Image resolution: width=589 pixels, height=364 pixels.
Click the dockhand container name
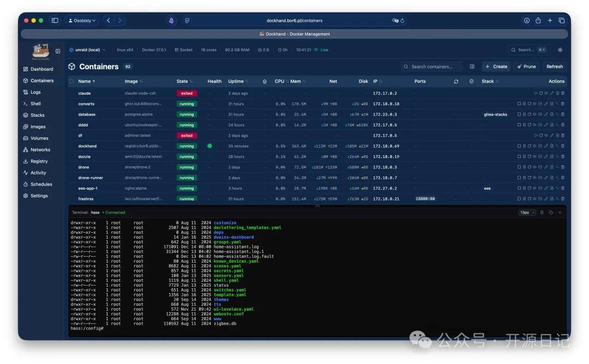pyautogui.click(x=87, y=147)
